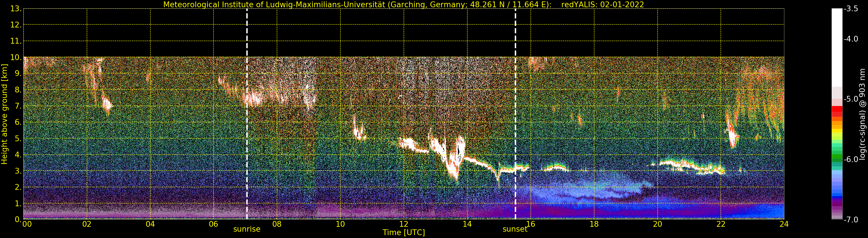This screenshot has height=238, width=868.
Task: Click the time axis tick label 02
Action: point(87,224)
